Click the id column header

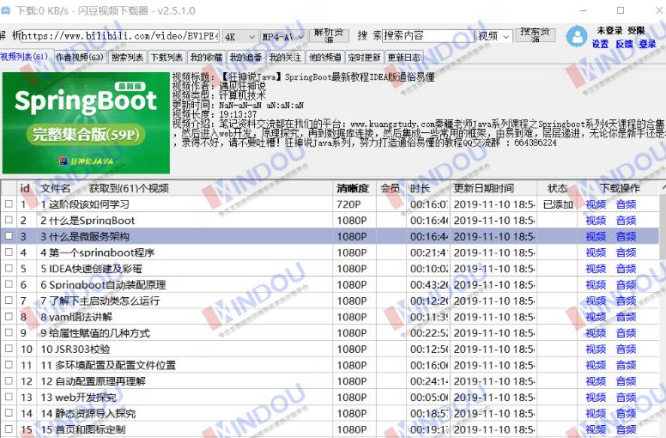(25, 188)
